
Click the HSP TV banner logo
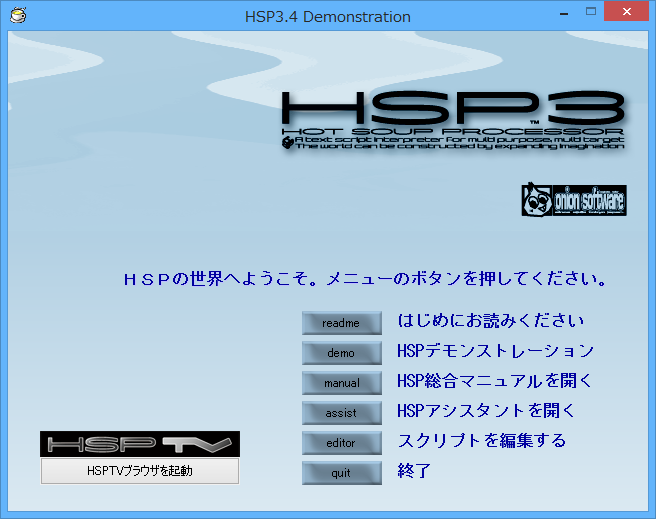tap(140, 444)
